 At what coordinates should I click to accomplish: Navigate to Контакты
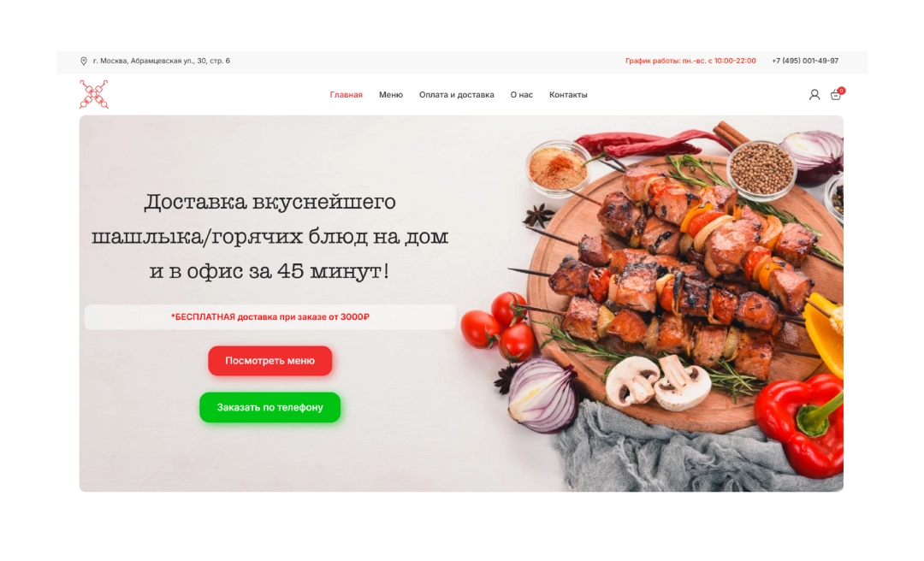[568, 95]
